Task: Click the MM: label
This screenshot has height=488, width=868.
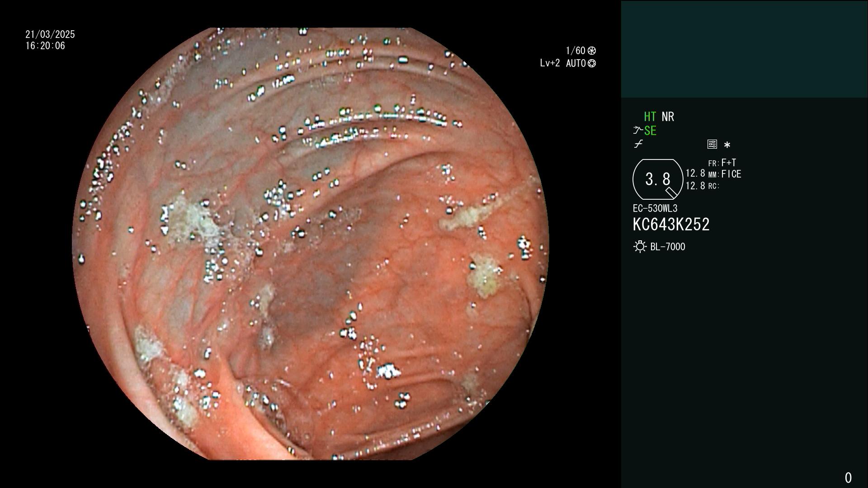Action: [714, 175]
